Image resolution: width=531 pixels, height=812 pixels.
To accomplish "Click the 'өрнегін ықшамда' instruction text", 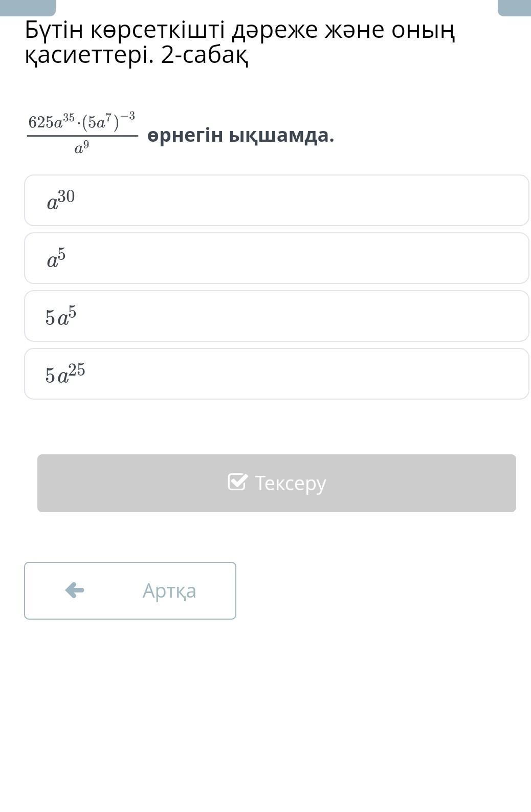I will [240, 135].
